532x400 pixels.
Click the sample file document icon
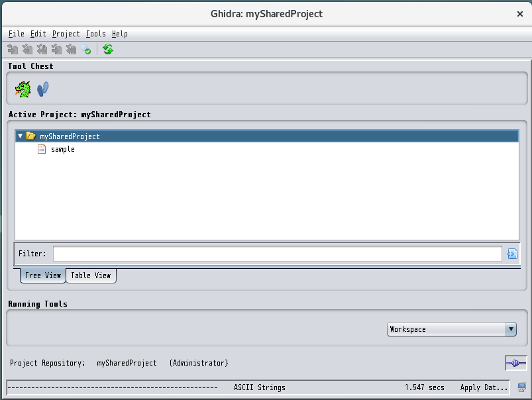pos(41,149)
